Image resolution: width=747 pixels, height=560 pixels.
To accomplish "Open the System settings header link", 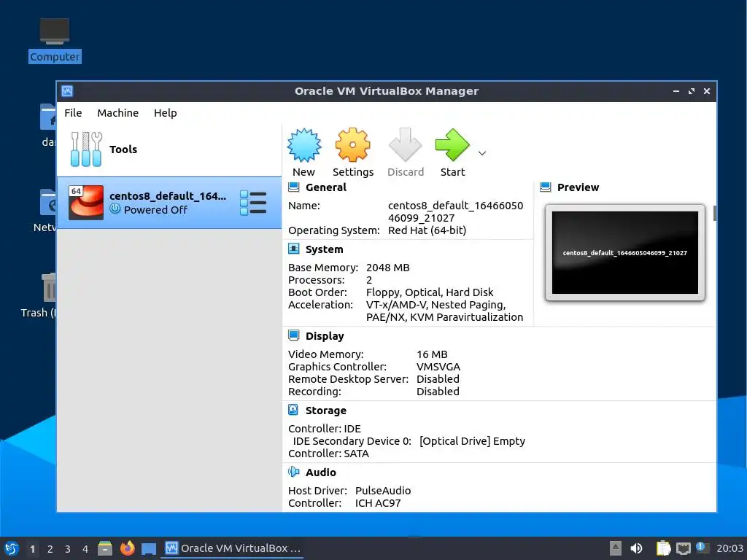I will tap(324, 249).
